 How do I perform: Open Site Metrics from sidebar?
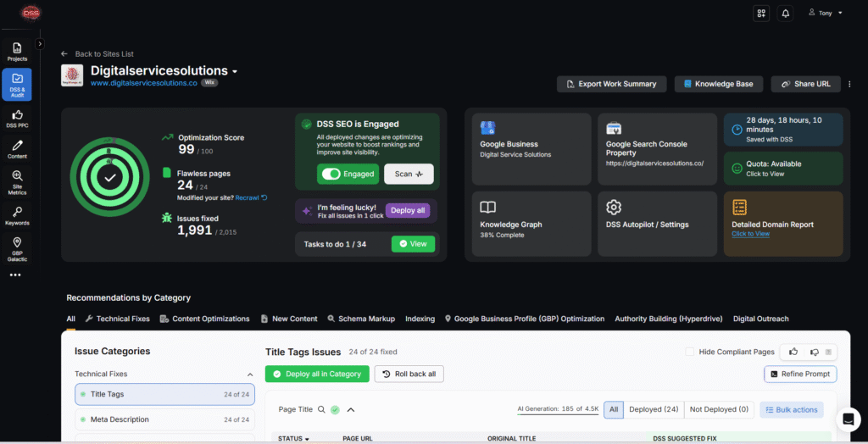pos(17,181)
